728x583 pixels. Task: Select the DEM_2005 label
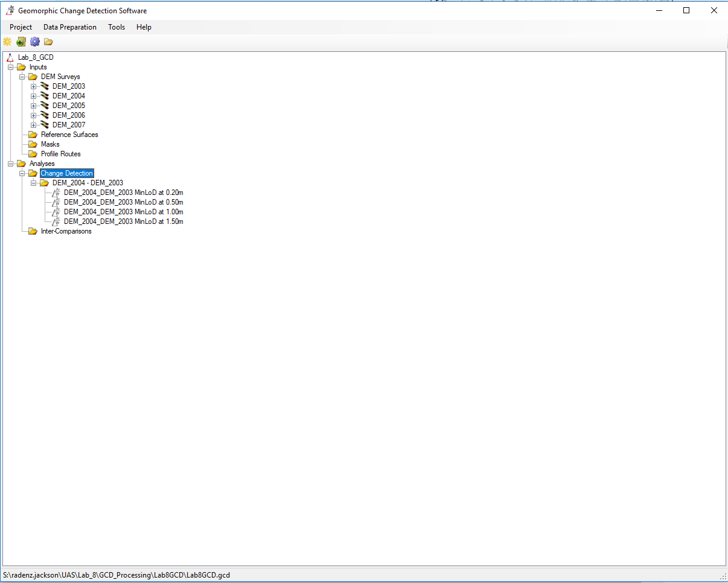(69, 106)
